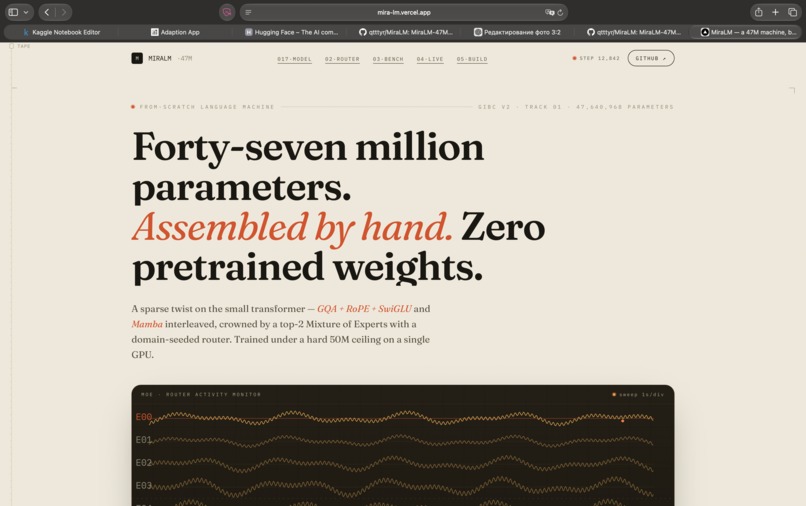Open GitHub MiraLM tab beside Hugging Face tab
Viewport: 806px width, 506px height.
click(405, 32)
